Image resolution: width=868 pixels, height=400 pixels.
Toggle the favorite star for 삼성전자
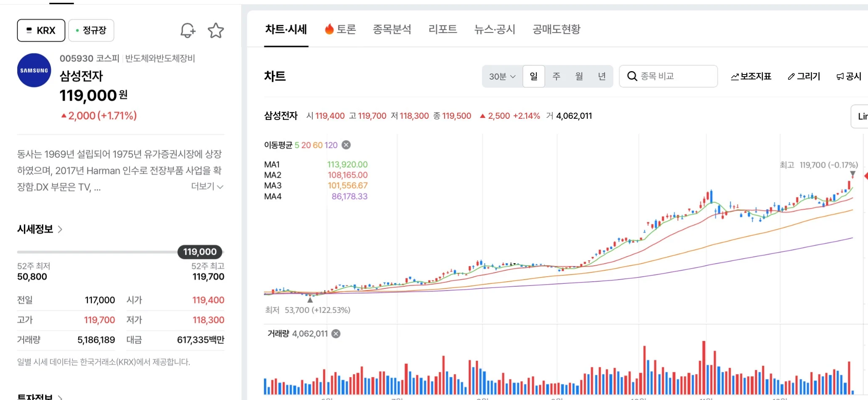(216, 30)
